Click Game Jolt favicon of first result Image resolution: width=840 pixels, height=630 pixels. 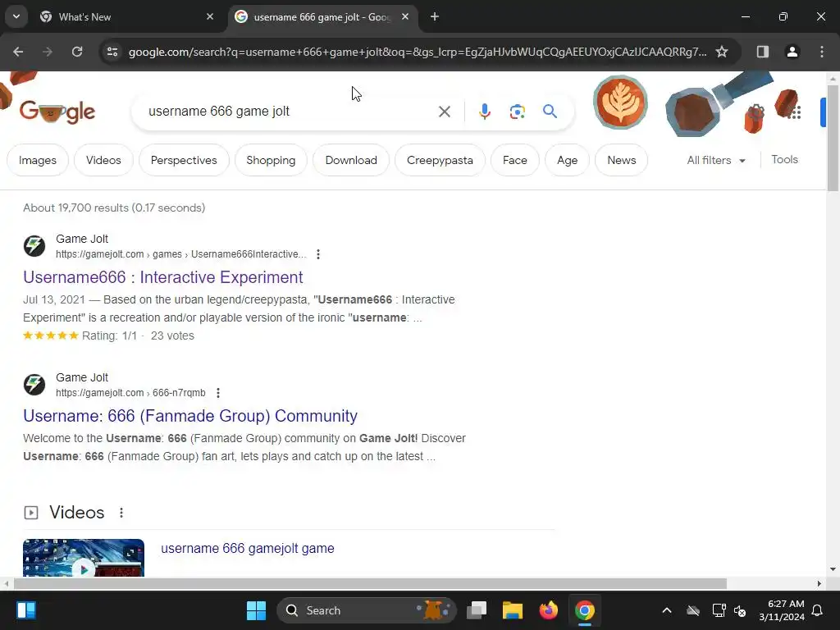pos(34,246)
